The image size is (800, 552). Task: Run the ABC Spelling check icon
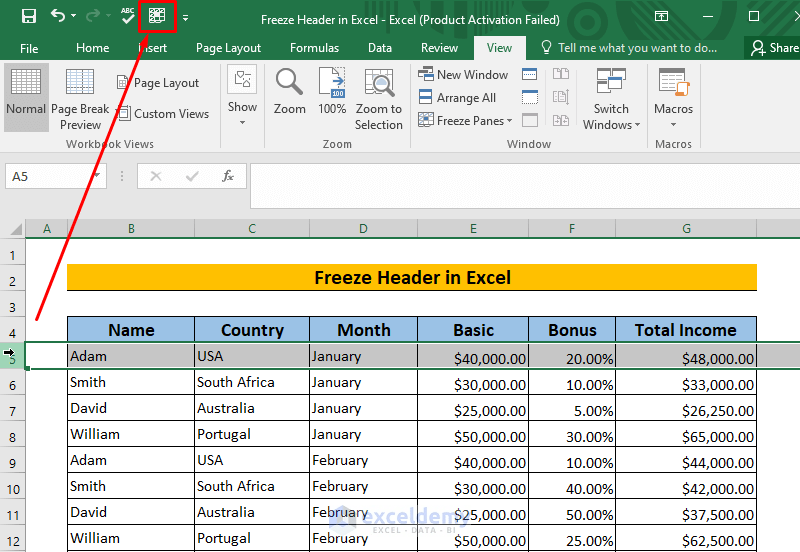pos(128,16)
